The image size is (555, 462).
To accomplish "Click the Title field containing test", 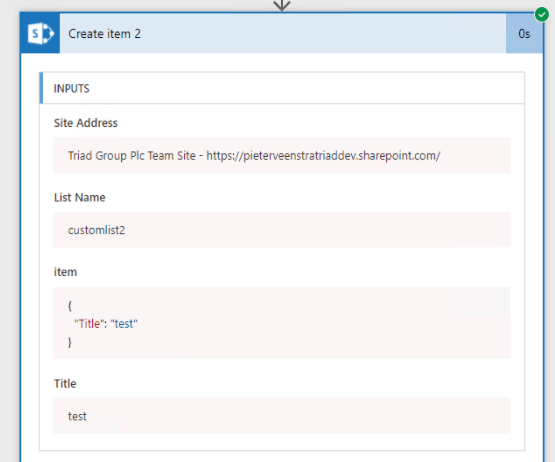I will tap(282, 416).
